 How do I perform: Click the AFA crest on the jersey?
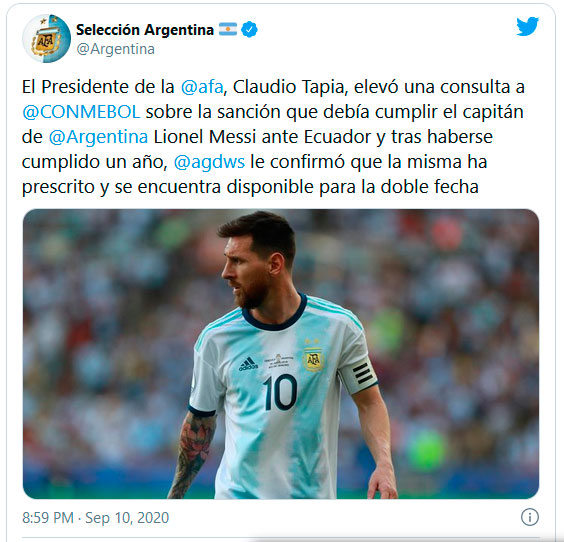coord(313,360)
